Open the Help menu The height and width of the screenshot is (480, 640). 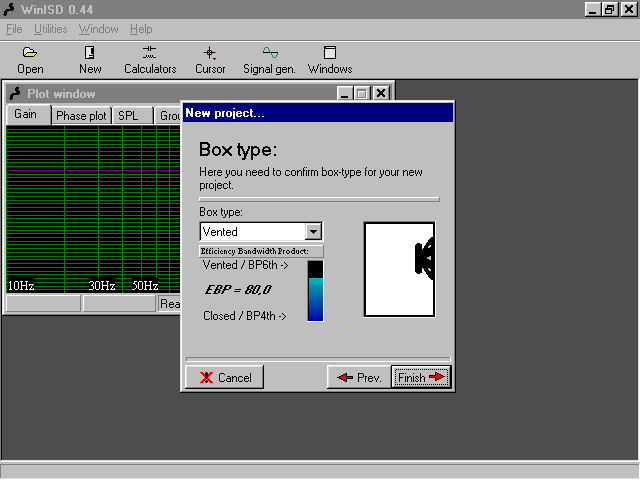[x=141, y=29]
